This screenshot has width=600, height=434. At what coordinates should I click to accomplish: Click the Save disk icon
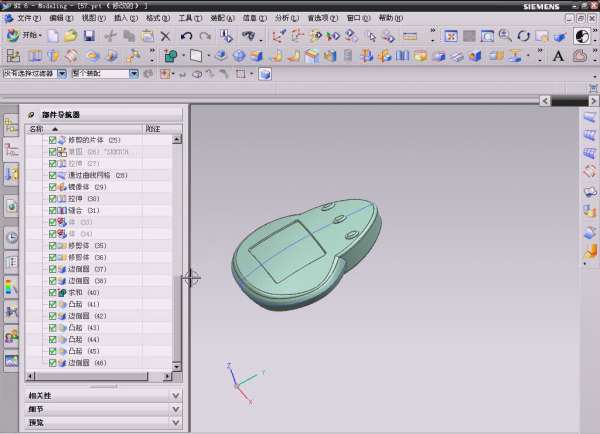pyautogui.click(x=91, y=36)
